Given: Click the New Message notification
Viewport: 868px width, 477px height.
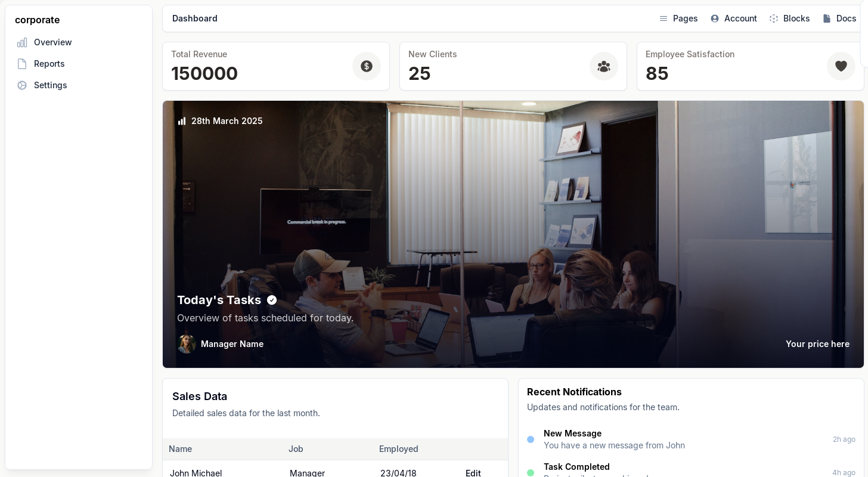Looking at the screenshot, I should [x=691, y=439].
